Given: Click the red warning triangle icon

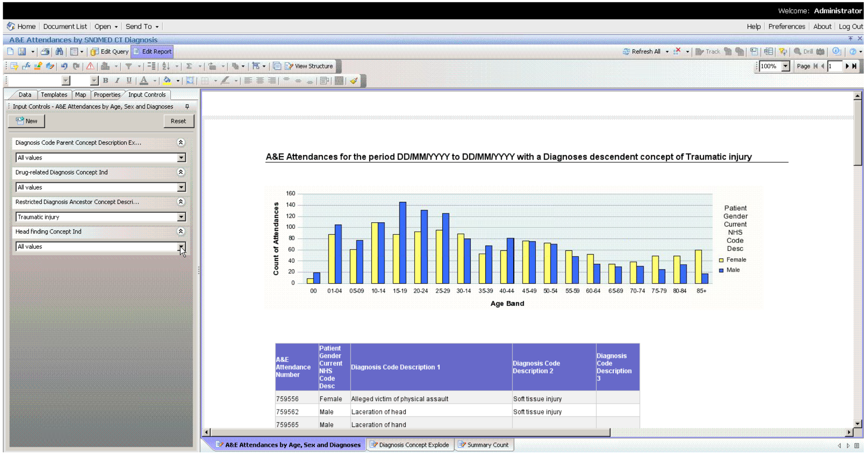Looking at the screenshot, I should coord(90,66).
